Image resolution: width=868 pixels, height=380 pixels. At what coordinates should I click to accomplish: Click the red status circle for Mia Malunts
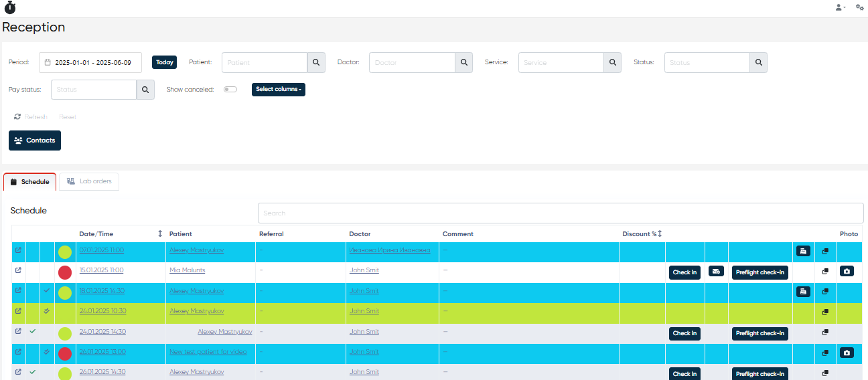(x=65, y=272)
